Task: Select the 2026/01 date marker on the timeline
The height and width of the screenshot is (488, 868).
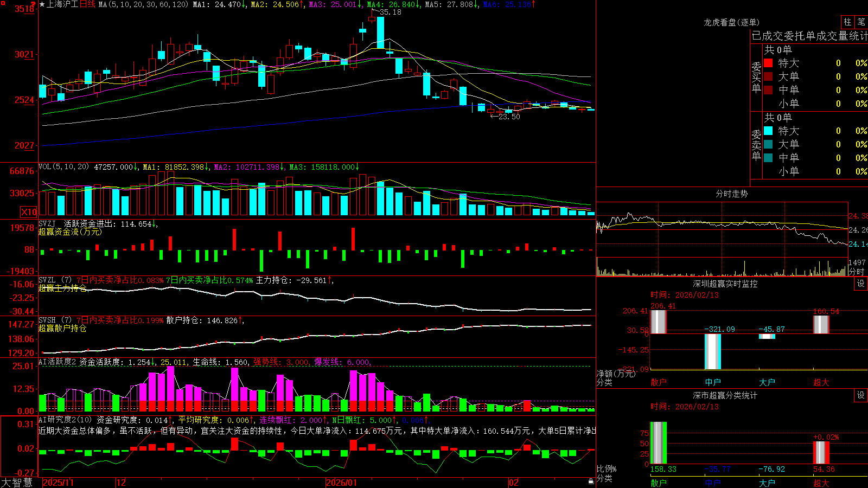Action: (x=341, y=483)
